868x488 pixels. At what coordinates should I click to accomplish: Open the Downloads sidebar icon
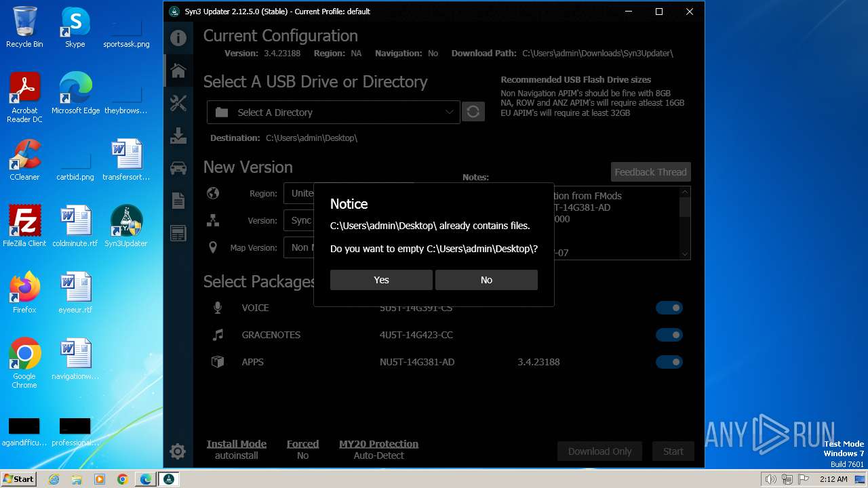178,136
